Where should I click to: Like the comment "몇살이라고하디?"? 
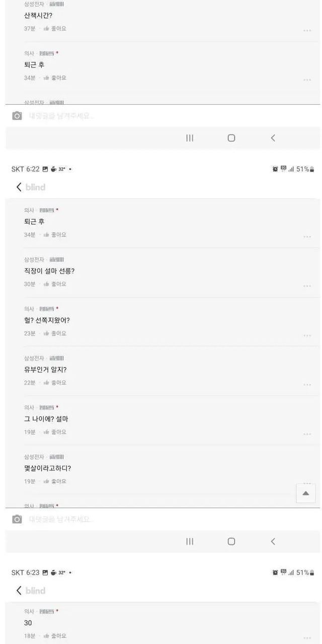(55, 481)
